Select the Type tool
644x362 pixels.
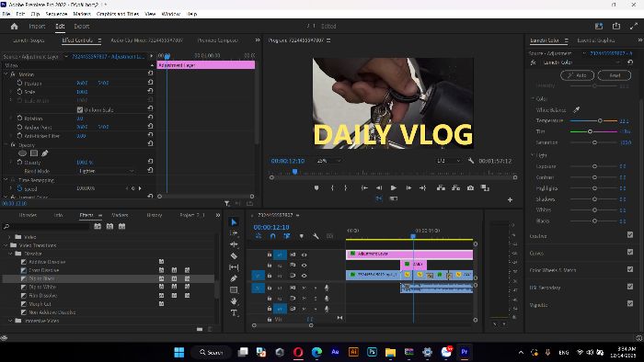pyautogui.click(x=234, y=312)
